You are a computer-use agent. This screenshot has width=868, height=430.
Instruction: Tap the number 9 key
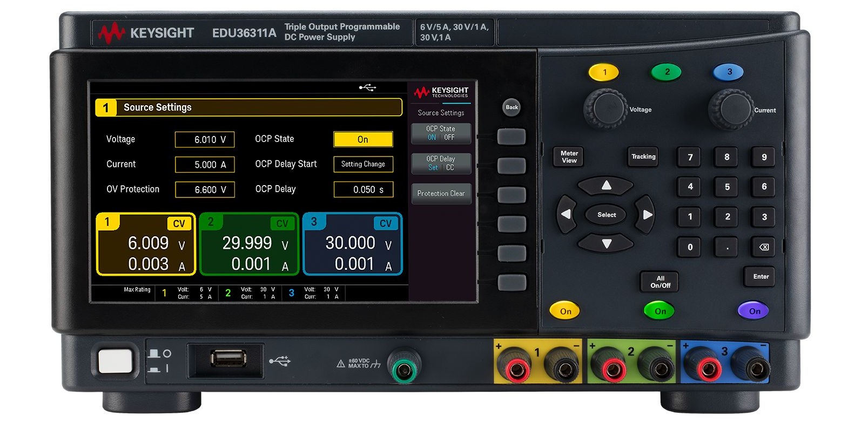pyautogui.click(x=764, y=157)
